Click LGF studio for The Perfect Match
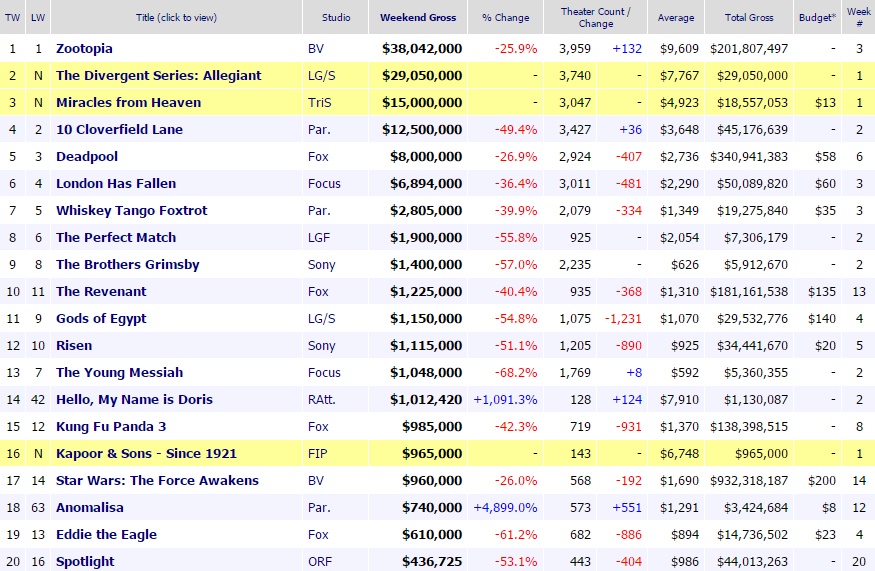Image resolution: width=875 pixels, height=571 pixels. click(319, 238)
